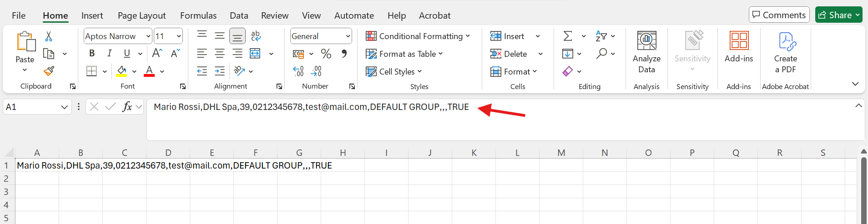This screenshot has height=224, width=868.
Task: Toggle Italic formatting
Action: [x=109, y=54]
